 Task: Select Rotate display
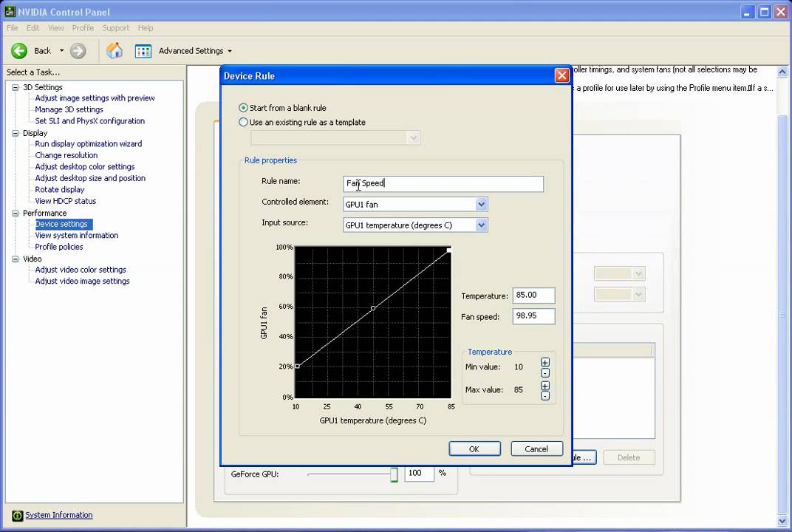[60, 189]
